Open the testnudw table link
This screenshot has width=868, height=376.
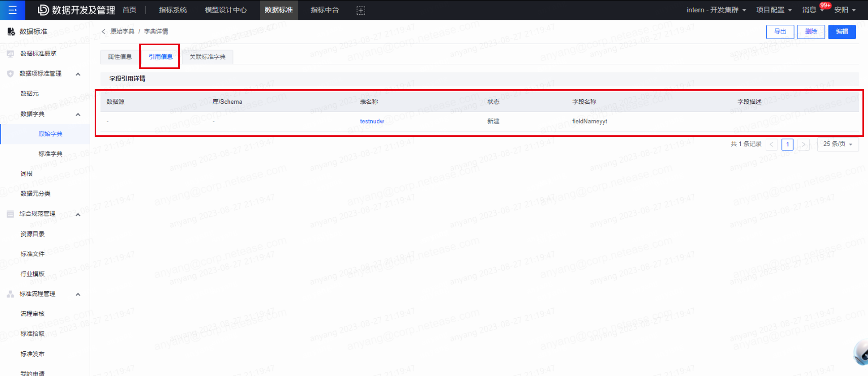(x=372, y=122)
